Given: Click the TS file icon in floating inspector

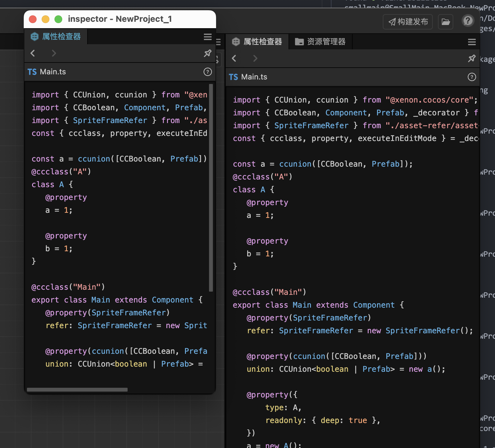Looking at the screenshot, I should pyautogui.click(x=32, y=72).
